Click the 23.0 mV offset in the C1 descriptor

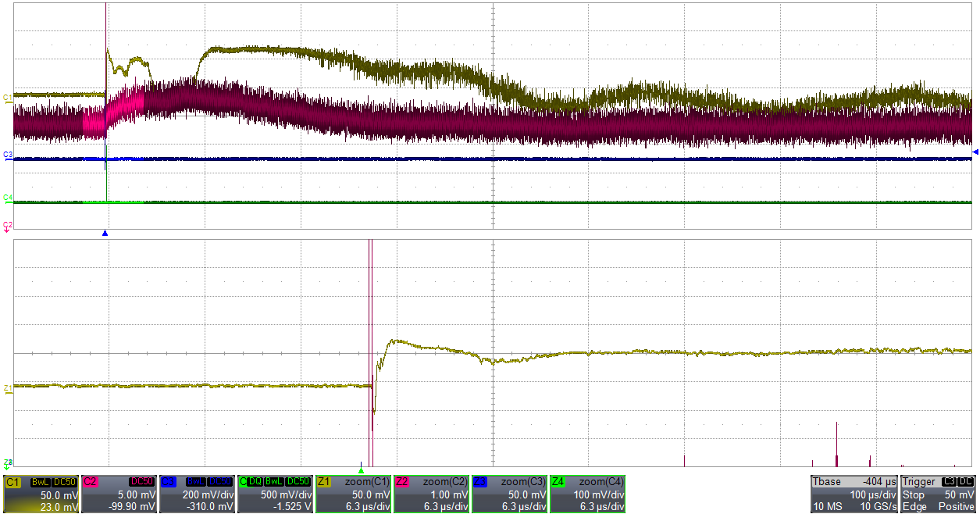click(60, 507)
